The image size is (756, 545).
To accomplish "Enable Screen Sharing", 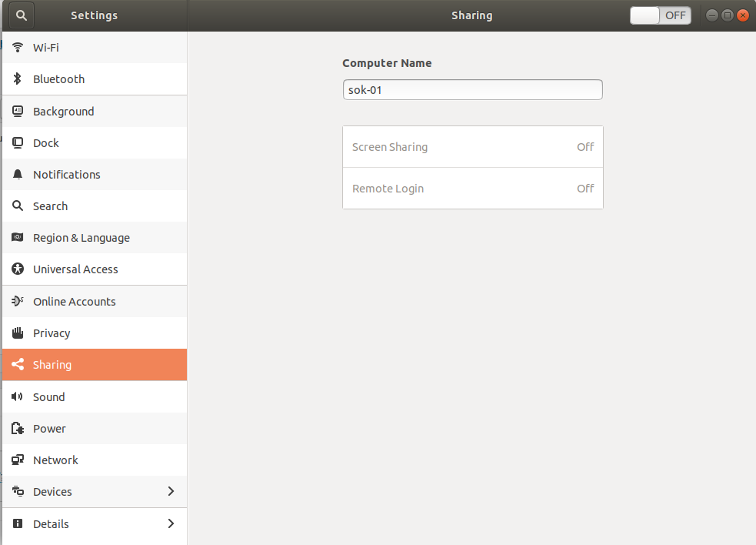I will [x=472, y=146].
